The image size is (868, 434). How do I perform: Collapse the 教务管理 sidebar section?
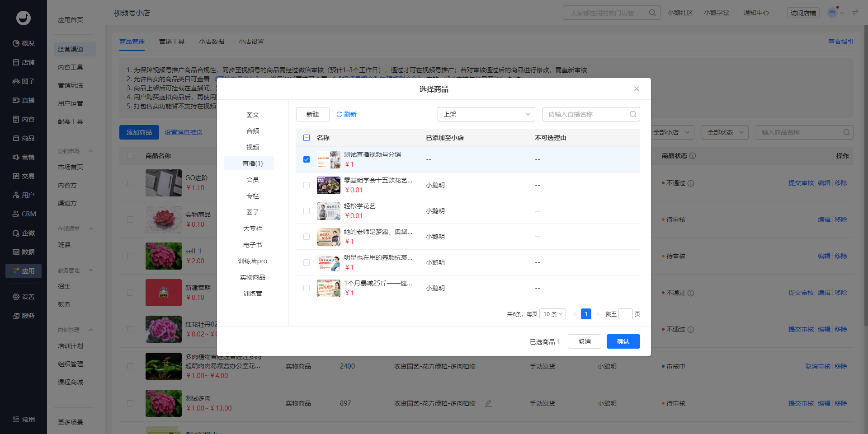[91, 271]
